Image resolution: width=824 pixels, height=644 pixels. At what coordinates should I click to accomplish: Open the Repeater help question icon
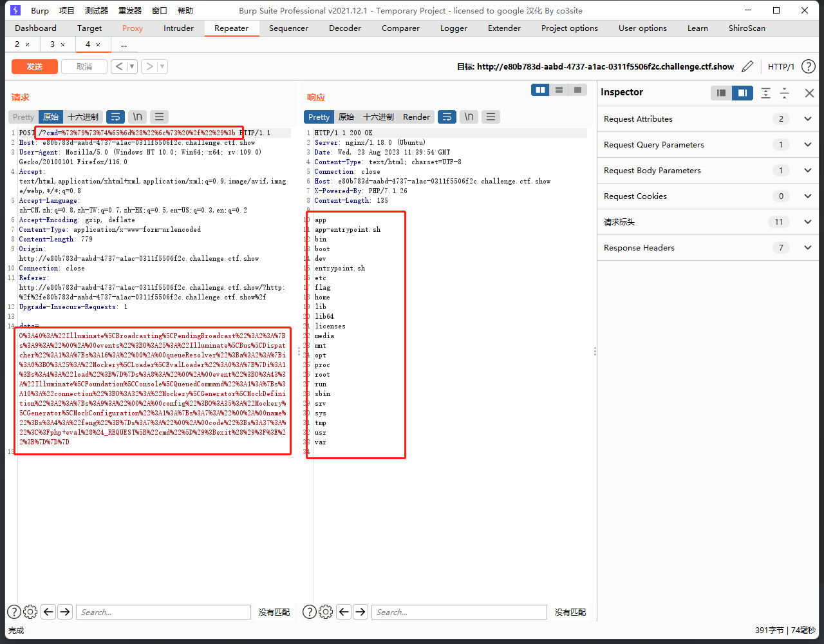pos(808,66)
